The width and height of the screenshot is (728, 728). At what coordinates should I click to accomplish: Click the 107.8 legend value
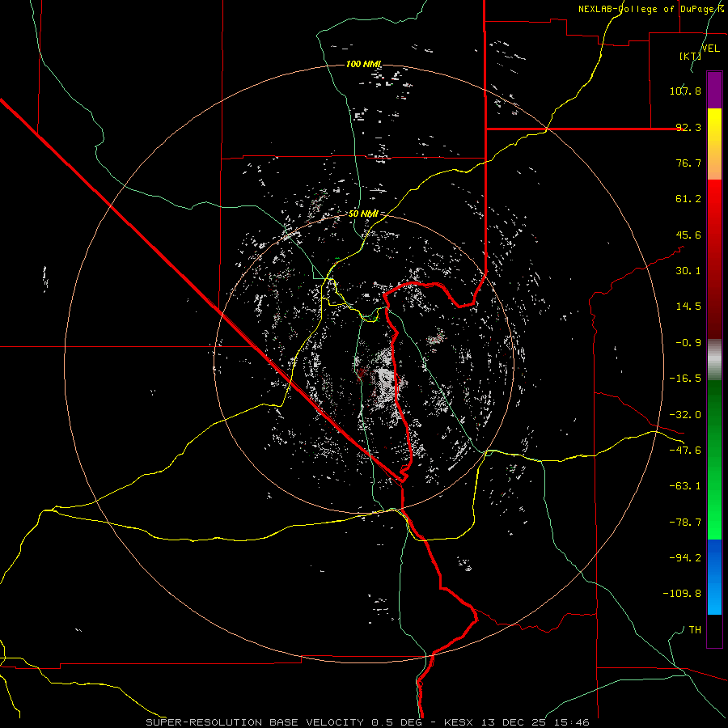[685, 91]
